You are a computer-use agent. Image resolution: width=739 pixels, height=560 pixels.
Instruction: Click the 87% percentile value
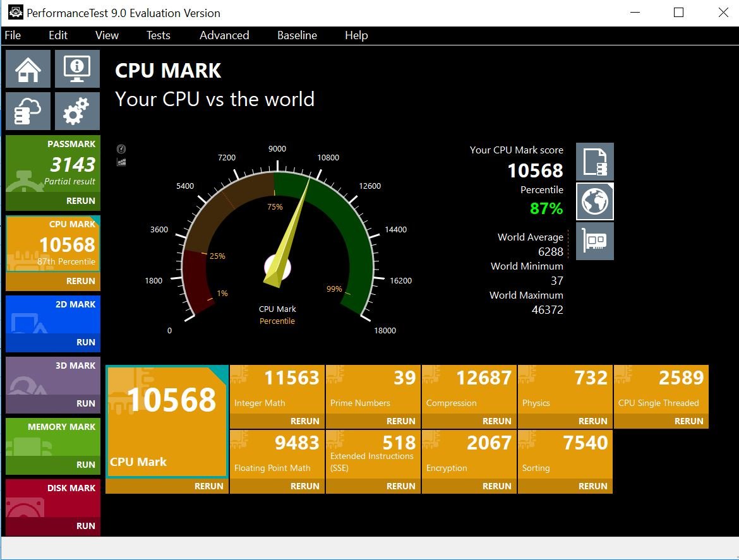(547, 208)
